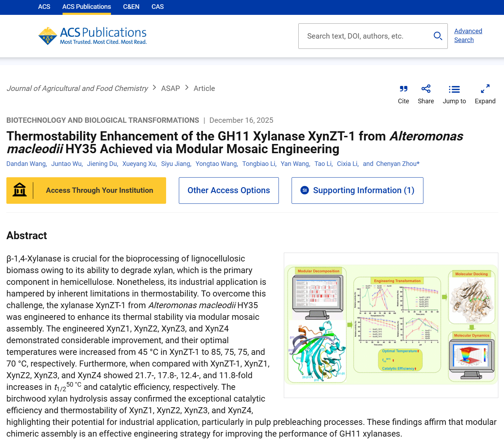Click corresponding author Chenyan Zhou

396,164
